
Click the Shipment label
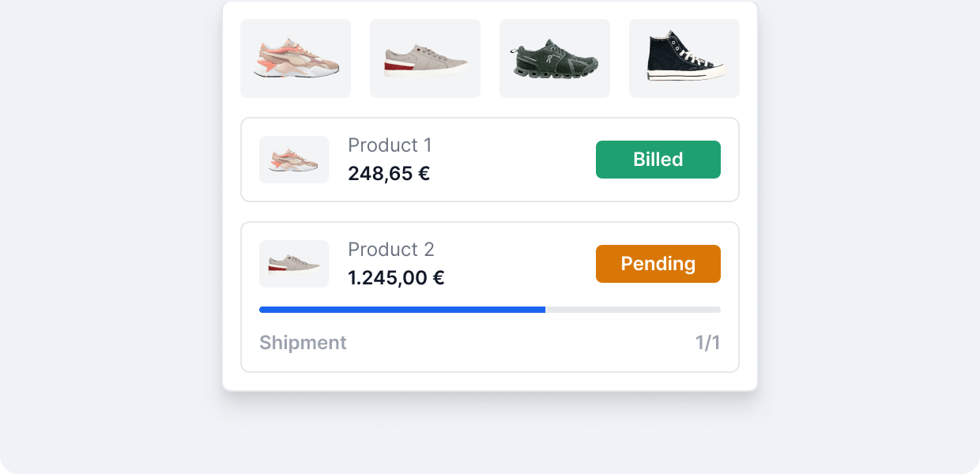[303, 342]
